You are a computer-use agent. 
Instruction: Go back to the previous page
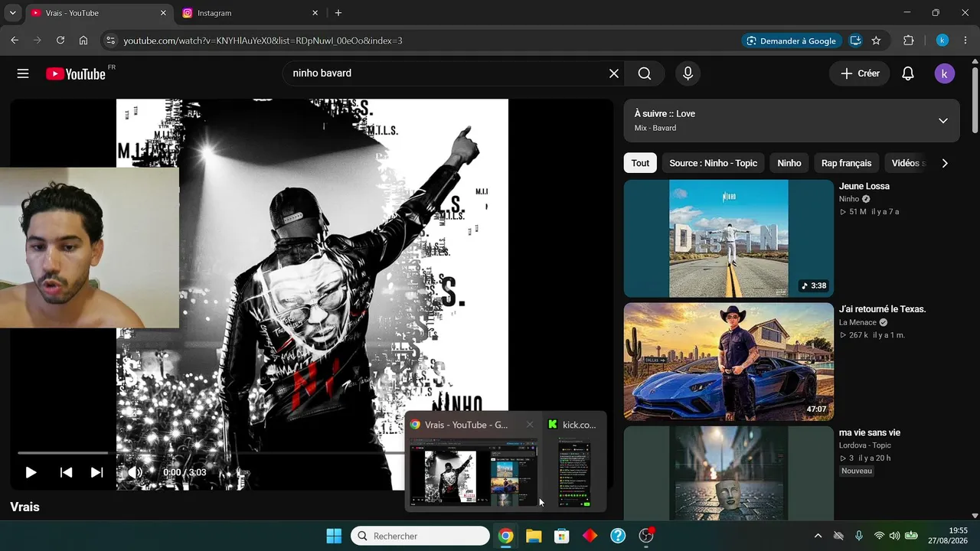pos(15,41)
